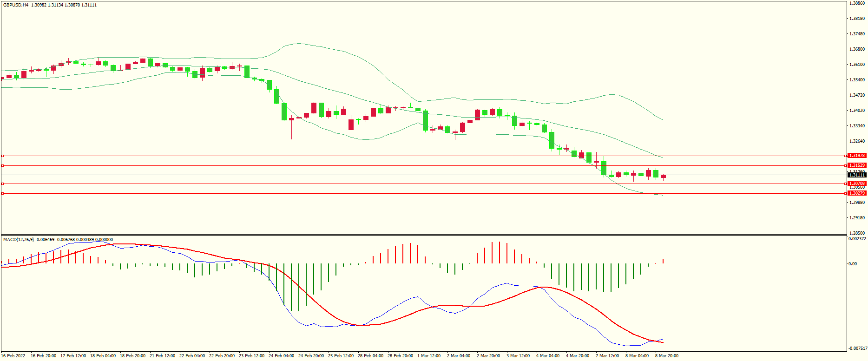This screenshot has width=868, height=361.
Task: Select left handle of the 1.30279 line
Action: [x=2, y=193]
